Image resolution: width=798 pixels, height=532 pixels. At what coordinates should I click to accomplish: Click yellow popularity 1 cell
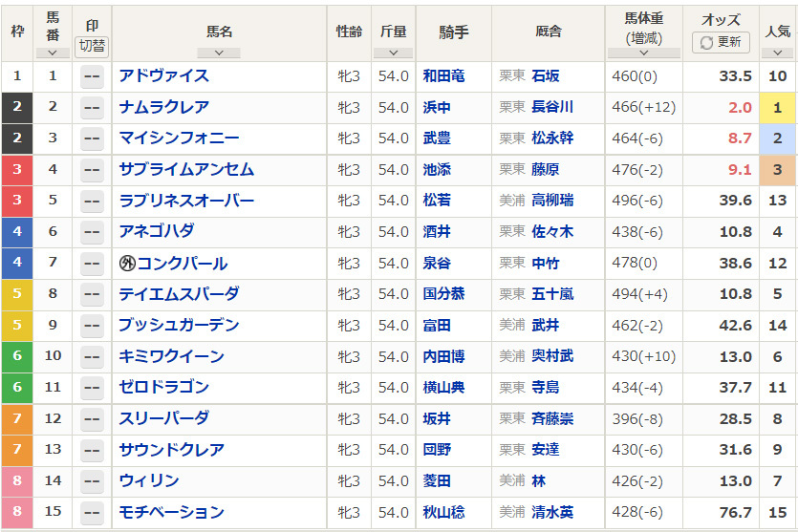[x=777, y=108]
